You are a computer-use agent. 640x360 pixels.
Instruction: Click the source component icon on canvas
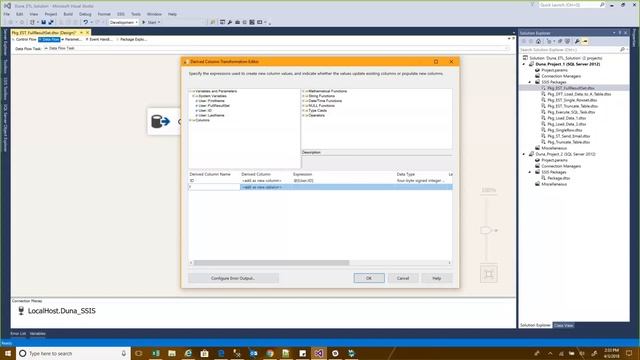tap(160, 121)
